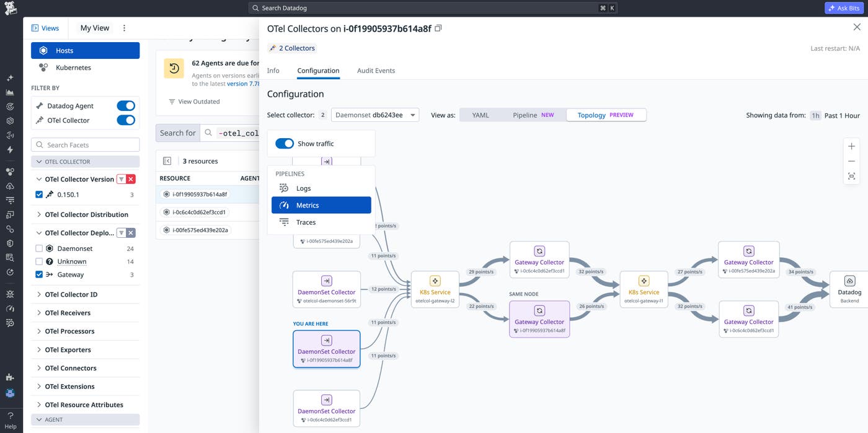Select the Traces pipeline
This screenshot has height=433, width=868.
click(x=321, y=222)
